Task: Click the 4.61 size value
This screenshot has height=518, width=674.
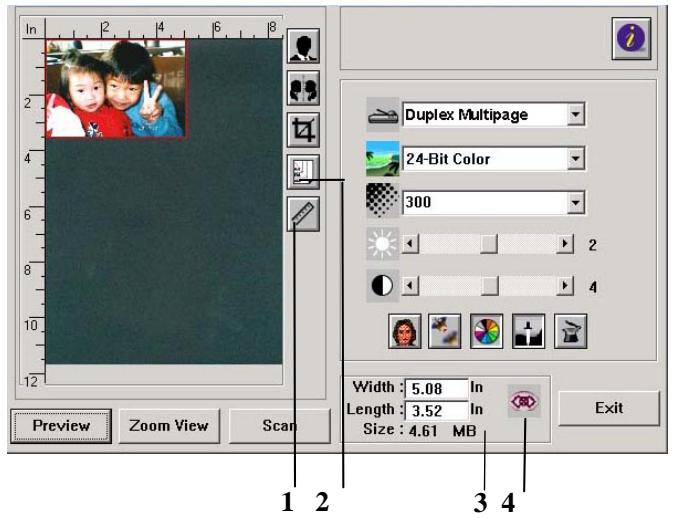Action: click(423, 430)
